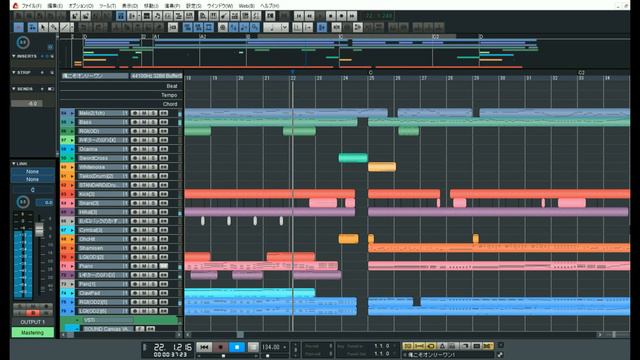Viewport: 640px width, 360px height.
Task: Click the leftmost highlighted icon in second toolbar
Action: pos(18,27)
